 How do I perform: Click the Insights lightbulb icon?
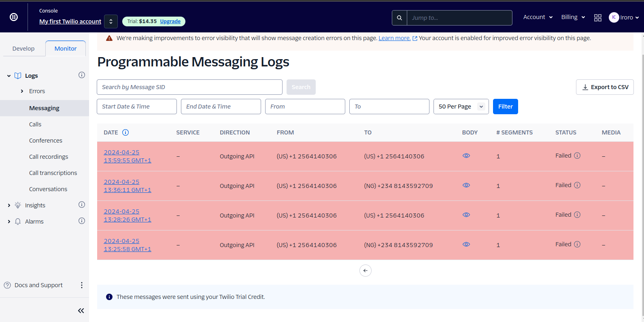pyautogui.click(x=18, y=205)
